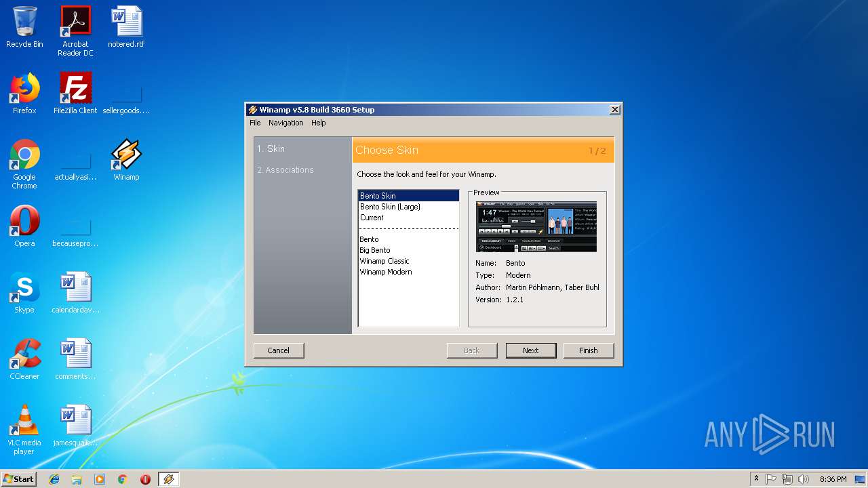Click the Opera taskbar icon
The image size is (868, 488).
(145, 479)
